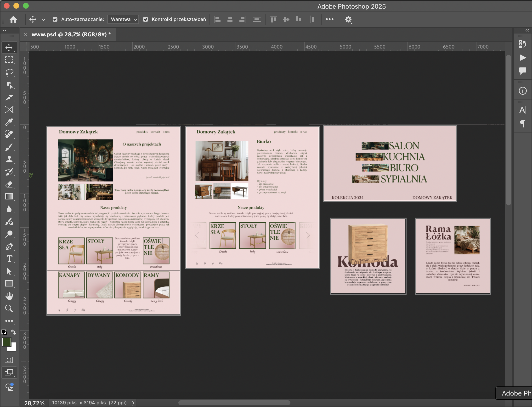Image resolution: width=532 pixels, height=407 pixels.
Task: Open the Move tool preset picker arrow
Action: [x=43, y=20]
